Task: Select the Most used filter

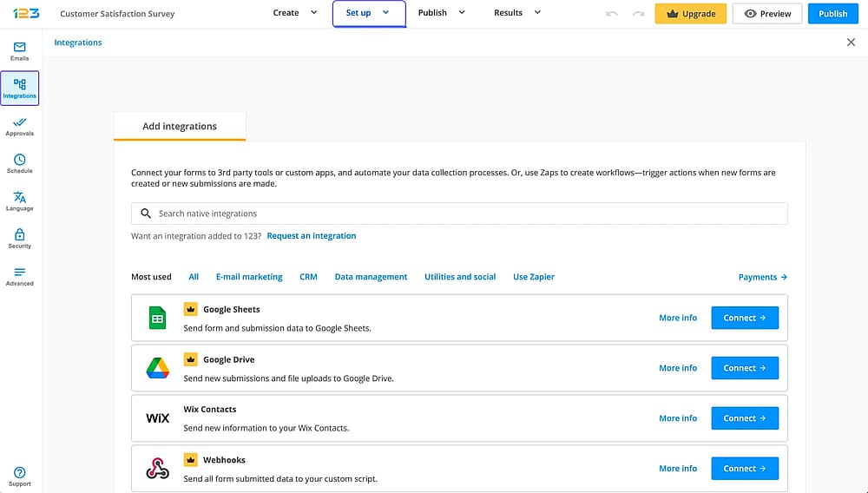Action: point(151,277)
